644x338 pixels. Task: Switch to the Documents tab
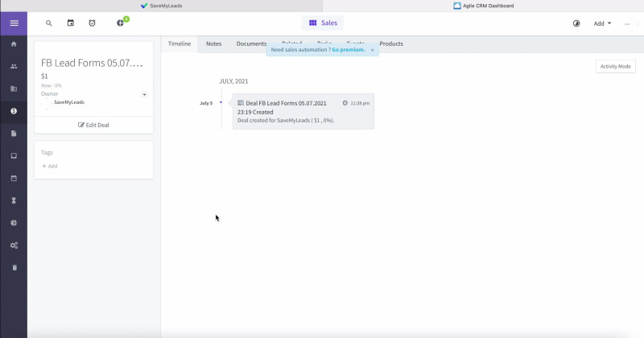(x=251, y=43)
